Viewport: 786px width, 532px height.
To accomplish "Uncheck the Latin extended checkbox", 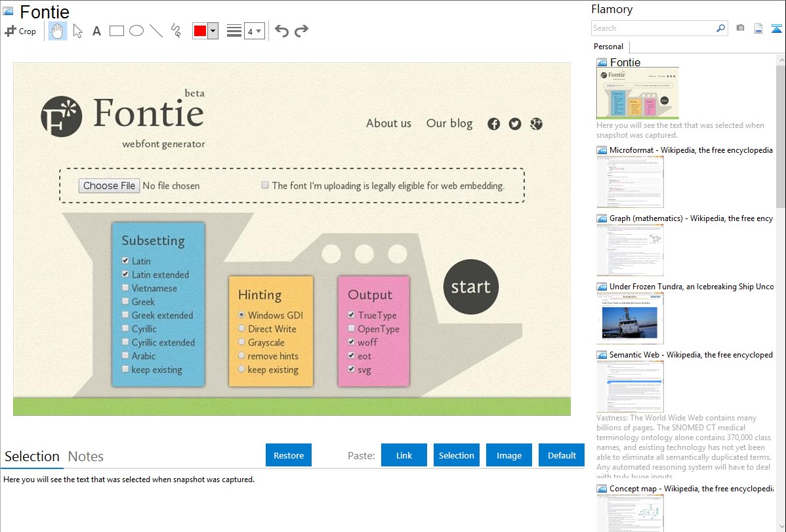I will click(x=125, y=274).
